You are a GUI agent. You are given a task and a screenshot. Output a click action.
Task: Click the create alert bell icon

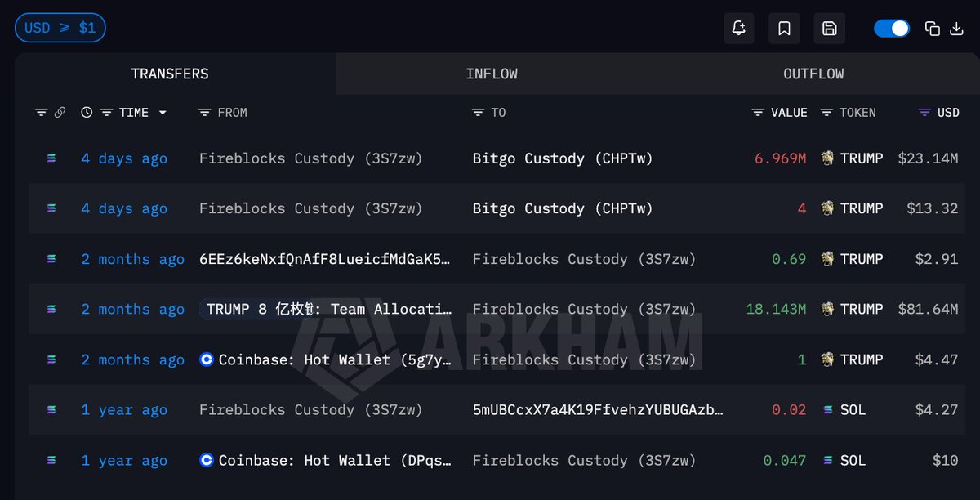click(x=739, y=29)
